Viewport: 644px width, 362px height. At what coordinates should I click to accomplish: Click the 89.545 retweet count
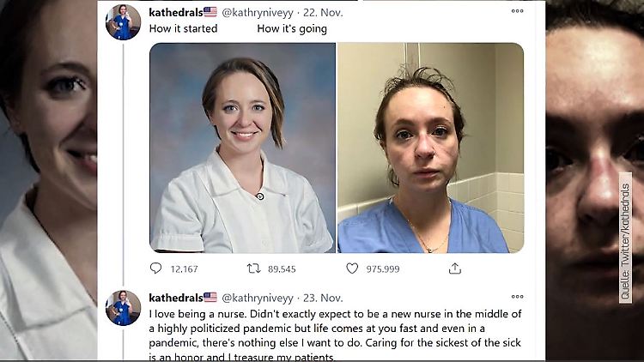[282, 268]
